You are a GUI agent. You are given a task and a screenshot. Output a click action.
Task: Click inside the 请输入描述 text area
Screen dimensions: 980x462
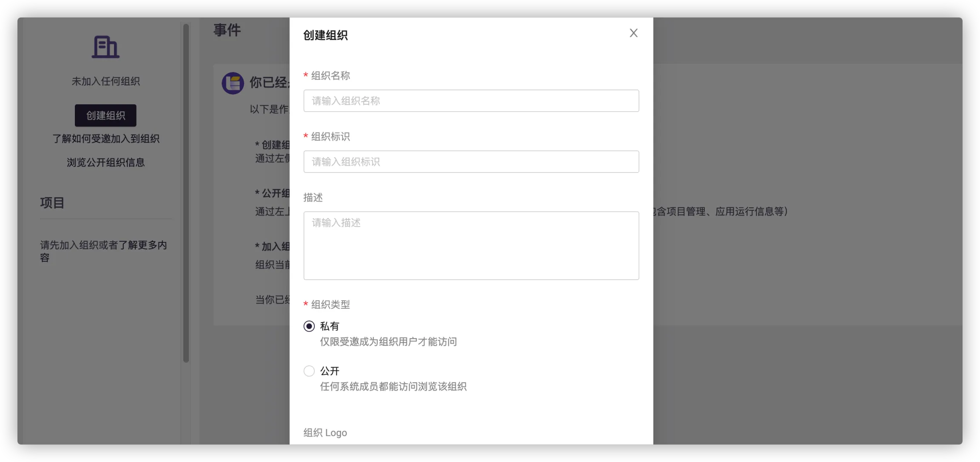tap(471, 246)
